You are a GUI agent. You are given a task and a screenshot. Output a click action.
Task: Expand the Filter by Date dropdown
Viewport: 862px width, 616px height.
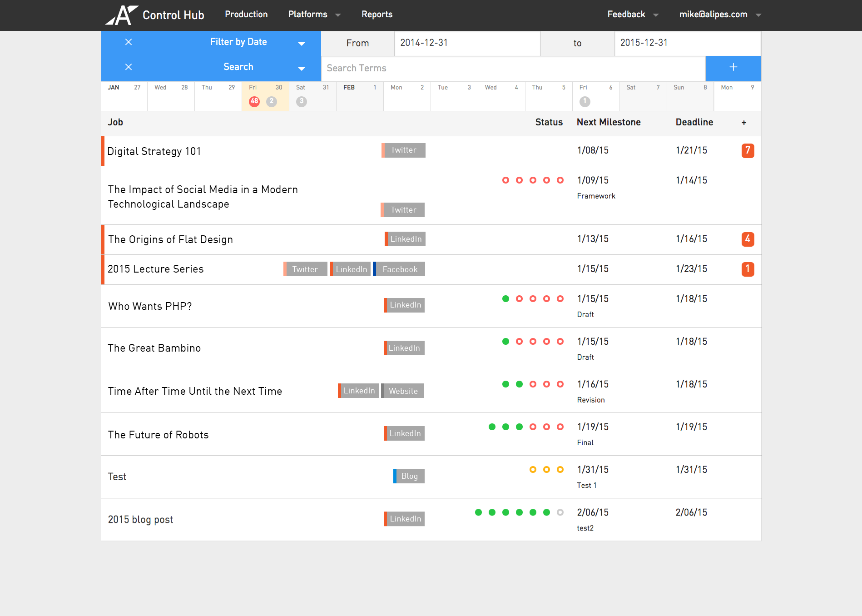[x=301, y=43]
